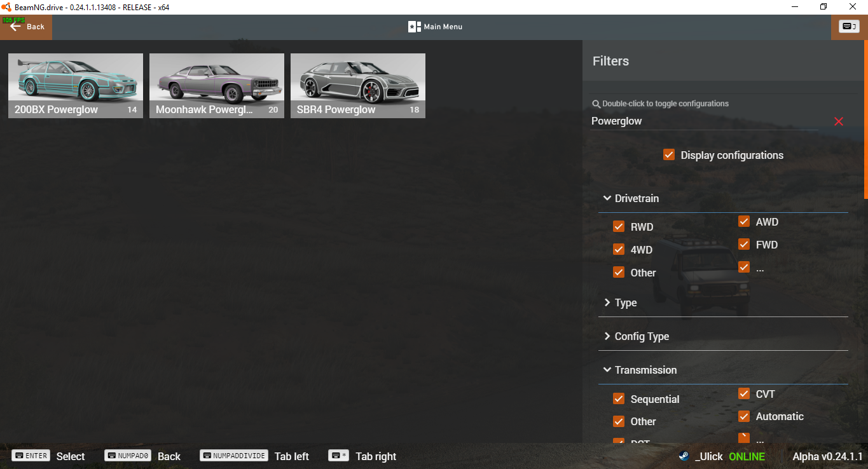
Task: Click the Back action in bottom bar
Action: tap(169, 456)
